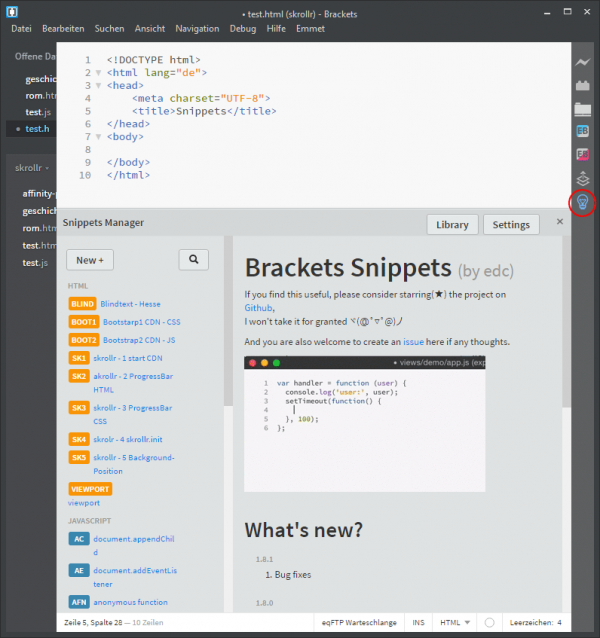600x638 pixels.
Task: Click the linting status circle in status bar
Action: point(490,623)
